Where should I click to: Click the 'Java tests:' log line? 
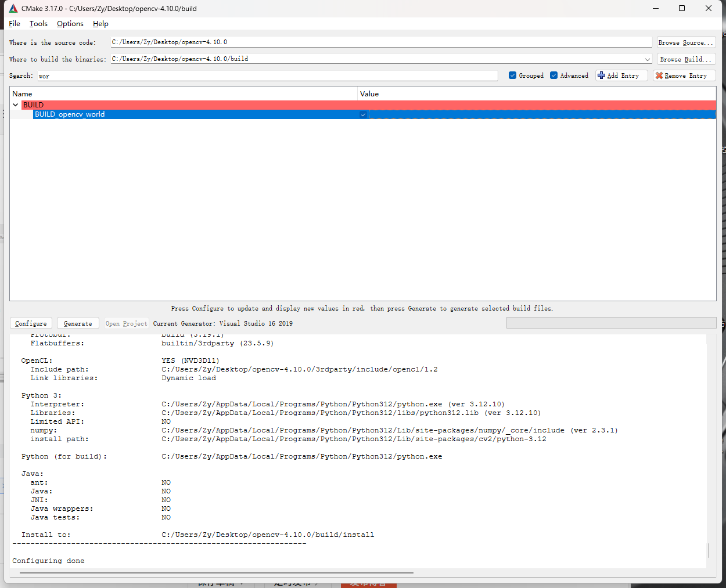[x=100, y=517]
